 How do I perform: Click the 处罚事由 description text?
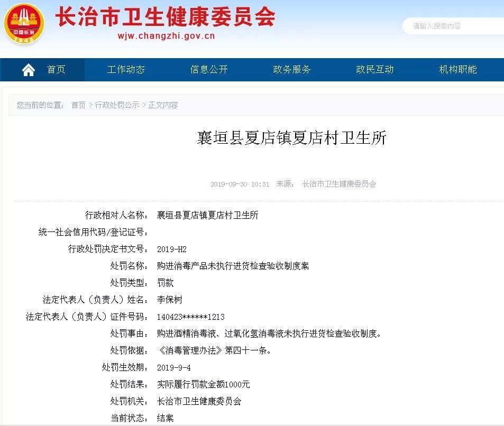269,334
